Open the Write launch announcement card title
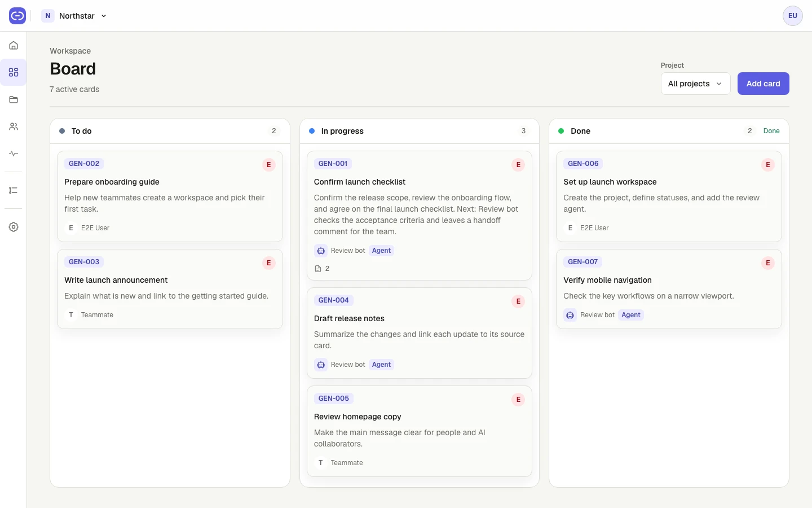 (x=116, y=280)
